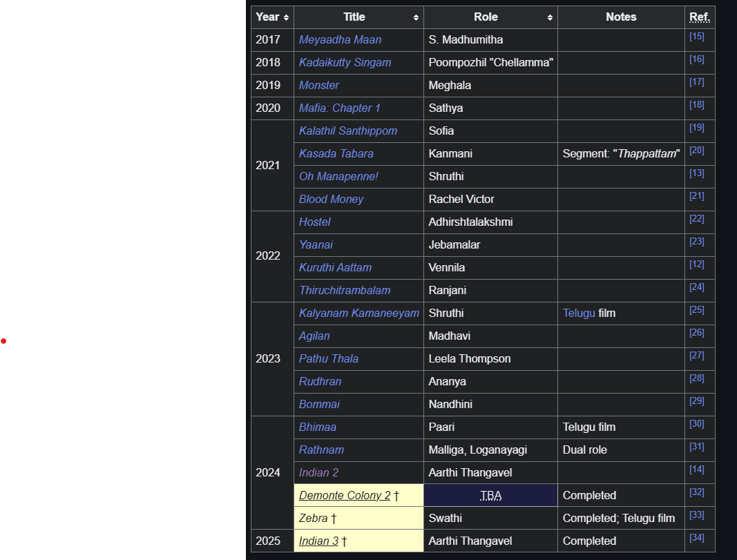Click the Ref. column header abbreviation

point(699,17)
